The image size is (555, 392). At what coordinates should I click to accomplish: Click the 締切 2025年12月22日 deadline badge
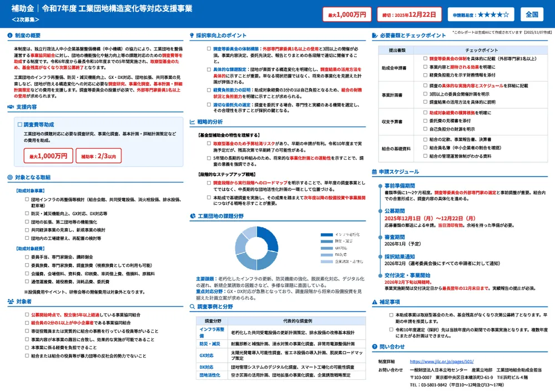coord(401,14)
